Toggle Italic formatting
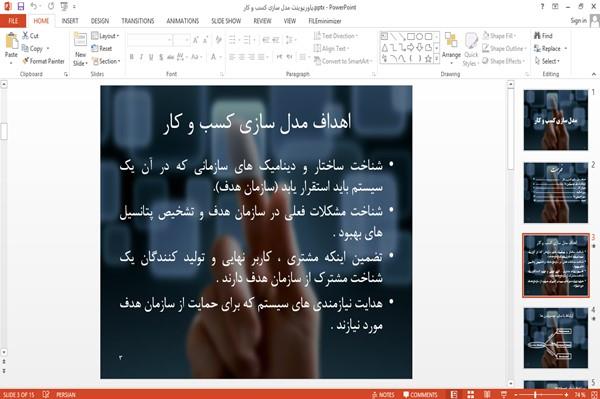This screenshot has height=399, width=600. [141, 57]
